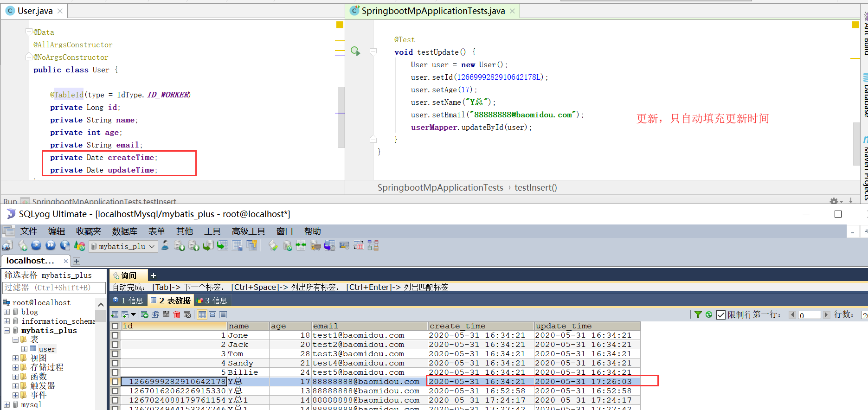Collapse the mybatis_plus database node
The image size is (868, 410).
6,330
